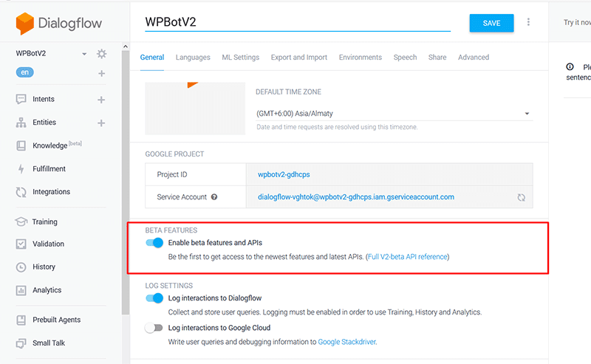Regenerate service account key refresh icon
591x364 pixels.
pos(521,198)
